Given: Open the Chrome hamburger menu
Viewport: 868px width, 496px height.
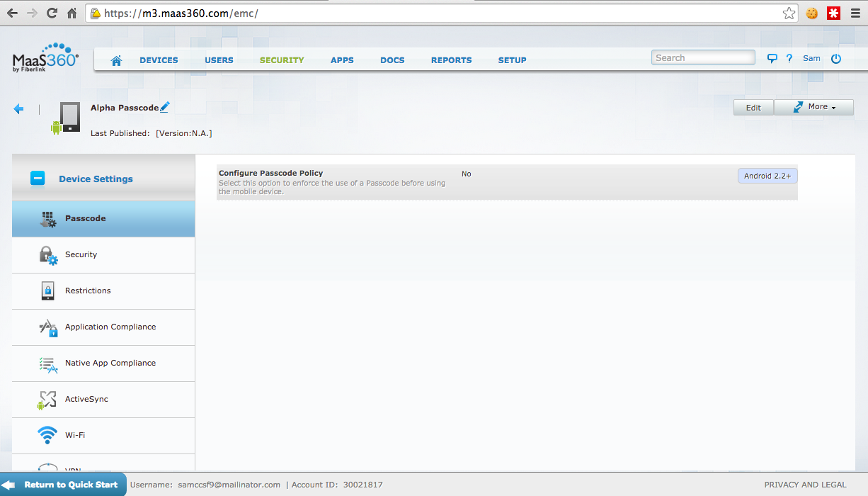Looking at the screenshot, I should pyautogui.click(x=855, y=13).
